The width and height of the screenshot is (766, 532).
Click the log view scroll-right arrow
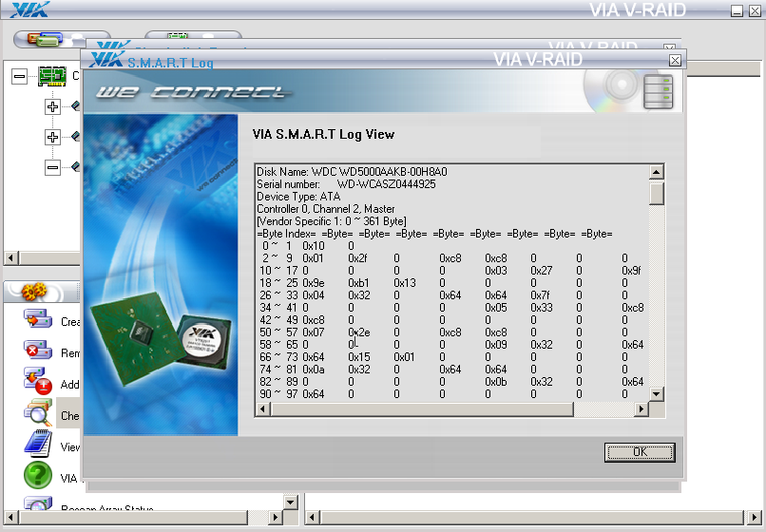641,408
